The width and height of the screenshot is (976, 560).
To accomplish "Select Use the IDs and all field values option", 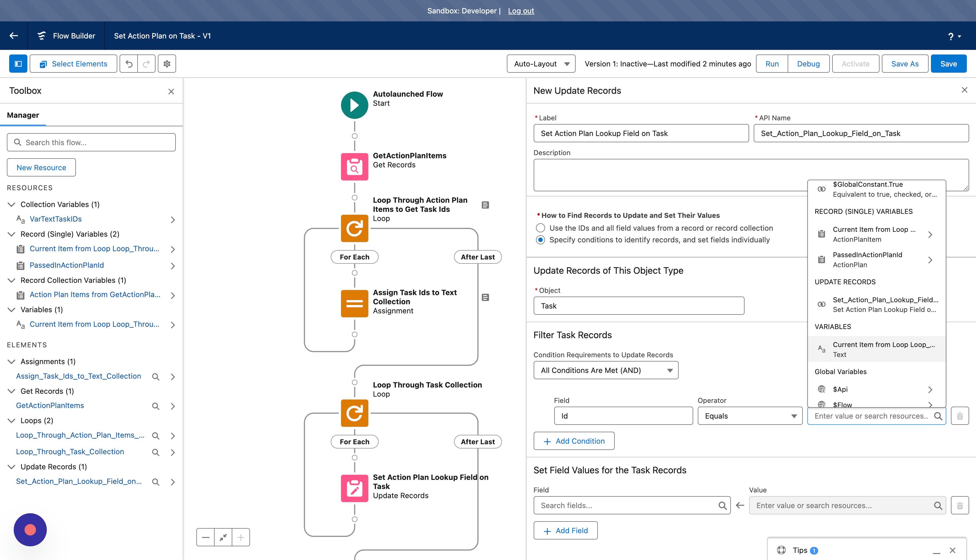I will [x=540, y=228].
